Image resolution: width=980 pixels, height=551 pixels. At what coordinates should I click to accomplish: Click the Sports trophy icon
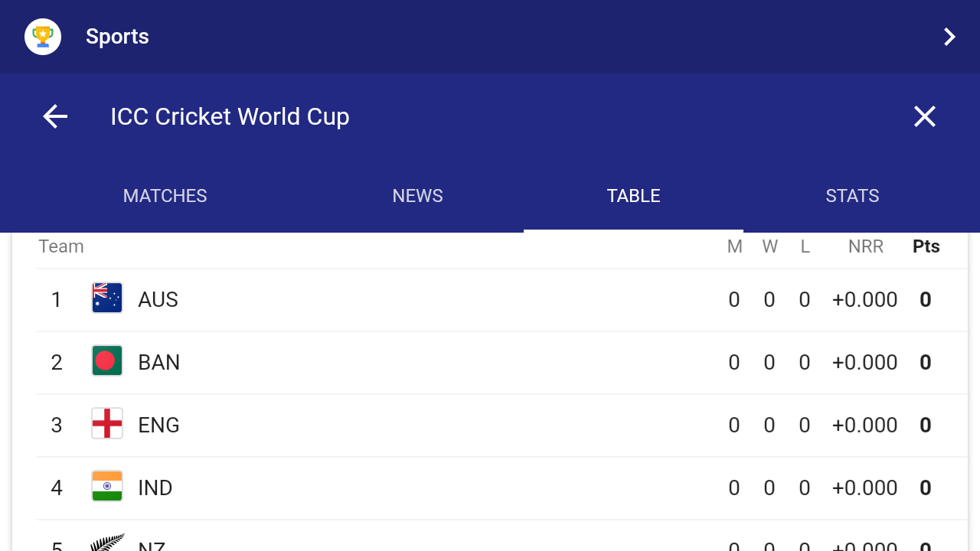click(43, 37)
